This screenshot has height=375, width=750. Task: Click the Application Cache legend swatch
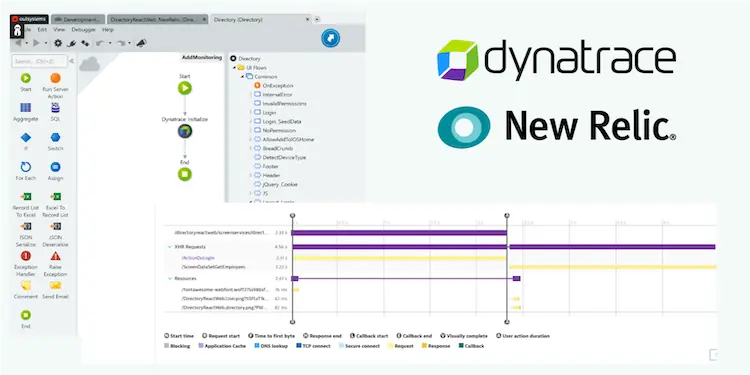pos(200,346)
